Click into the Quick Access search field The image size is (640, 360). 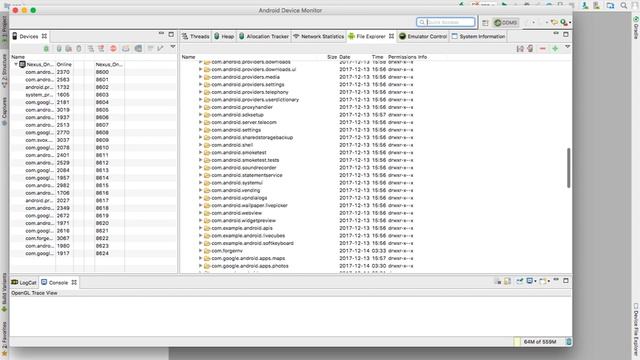[x=446, y=22]
